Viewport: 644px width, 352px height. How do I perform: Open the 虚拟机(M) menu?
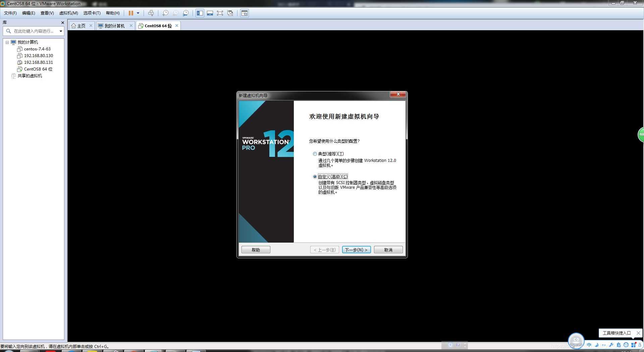tap(69, 13)
